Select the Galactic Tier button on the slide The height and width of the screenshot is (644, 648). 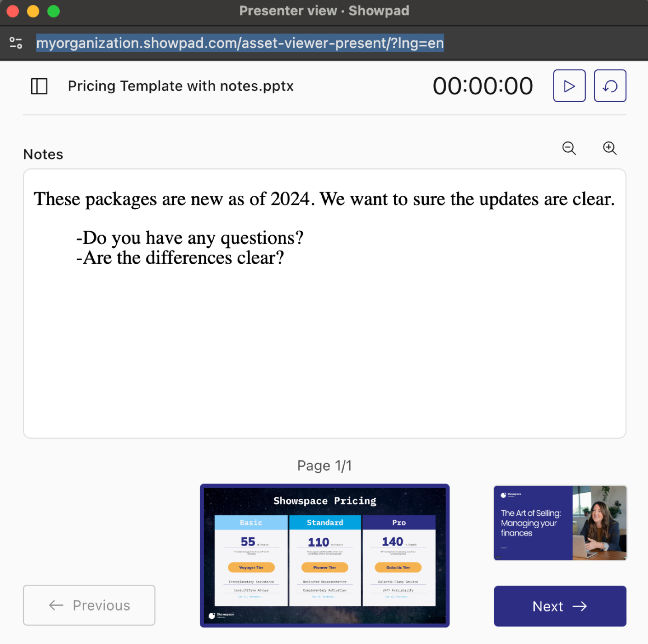coord(398,567)
